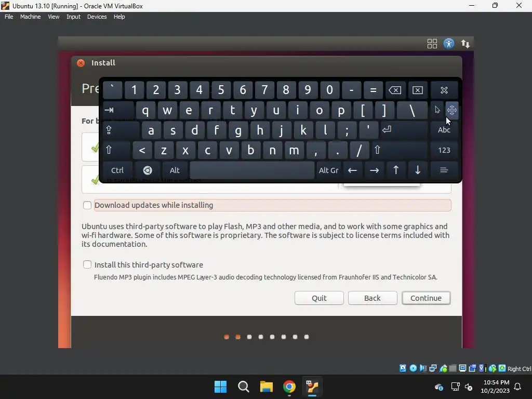Tap the Enter key on the onscreen keyboard
The width and height of the screenshot is (532, 399).
pos(404,130)
